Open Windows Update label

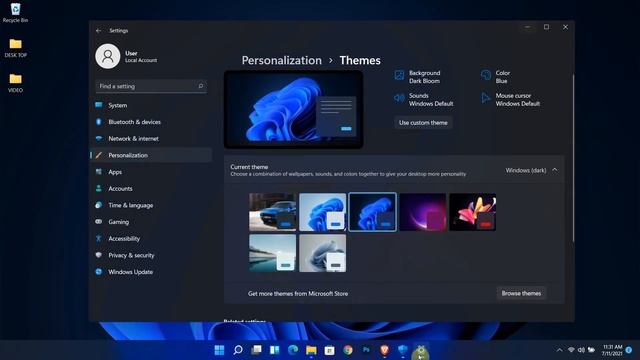131,272
